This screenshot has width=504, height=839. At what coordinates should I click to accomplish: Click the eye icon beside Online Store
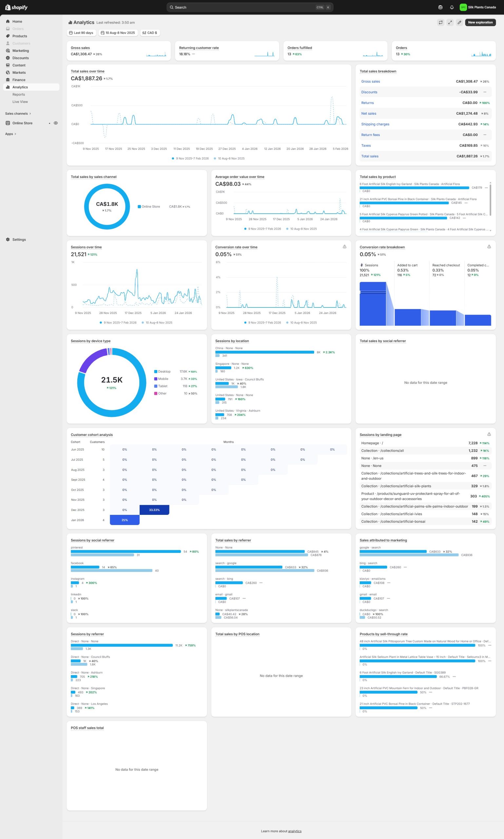pyautogui.click(x=56, y=123)
